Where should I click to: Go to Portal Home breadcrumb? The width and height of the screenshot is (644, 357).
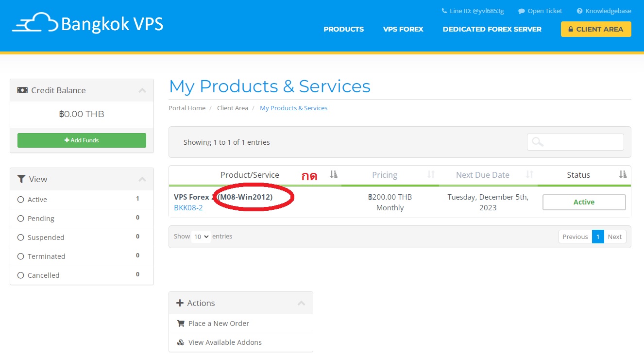[x=187, y=108]
